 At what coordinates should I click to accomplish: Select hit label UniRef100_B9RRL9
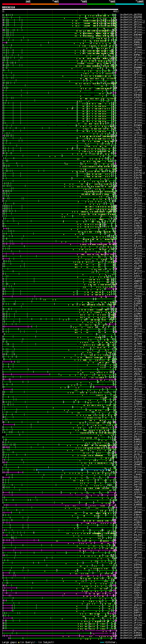tap(131, 42)
